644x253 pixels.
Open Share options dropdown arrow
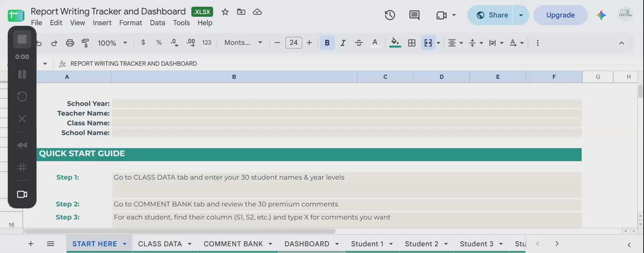point(521,15)
